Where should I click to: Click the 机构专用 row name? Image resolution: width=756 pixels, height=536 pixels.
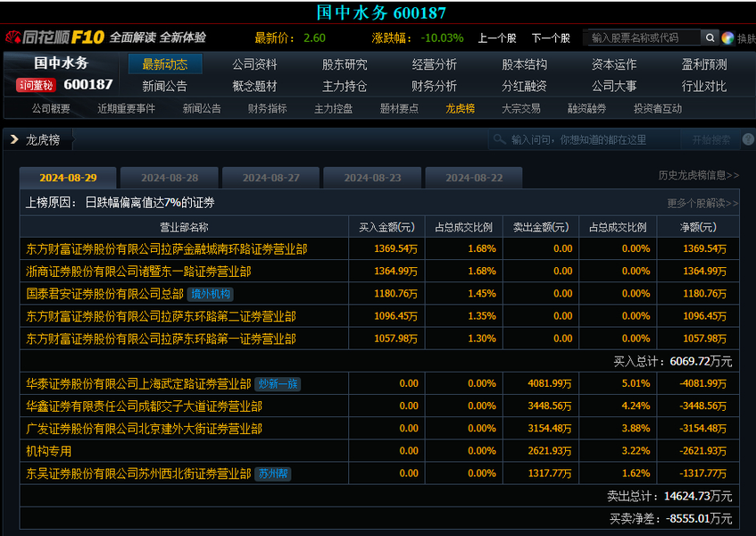tap(49, 451)
